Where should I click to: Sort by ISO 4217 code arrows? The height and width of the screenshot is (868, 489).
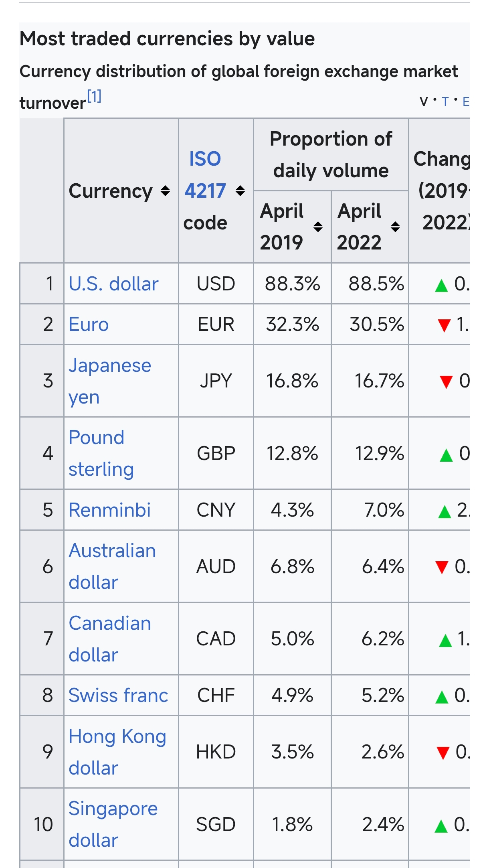click(x=240, y=191)
